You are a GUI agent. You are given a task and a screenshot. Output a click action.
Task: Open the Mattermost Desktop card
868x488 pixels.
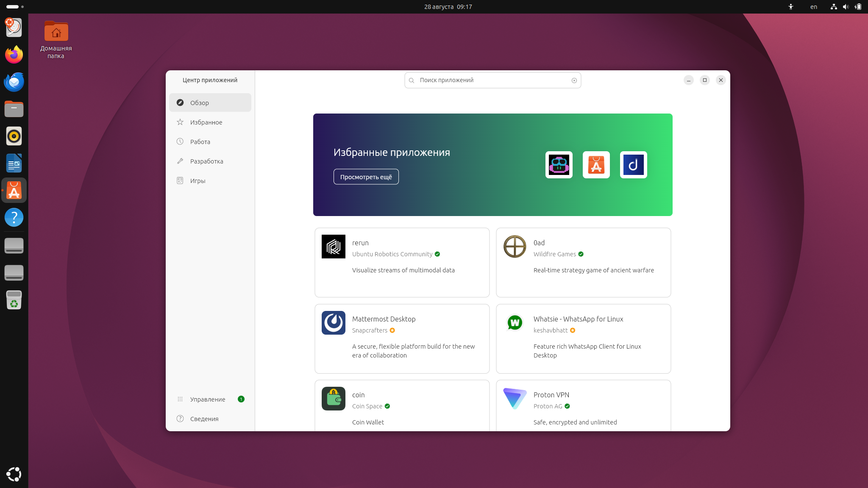[402, 339]
